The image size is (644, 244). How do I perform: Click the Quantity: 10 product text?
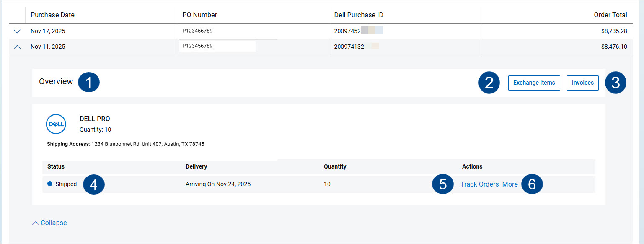[96, 130]
